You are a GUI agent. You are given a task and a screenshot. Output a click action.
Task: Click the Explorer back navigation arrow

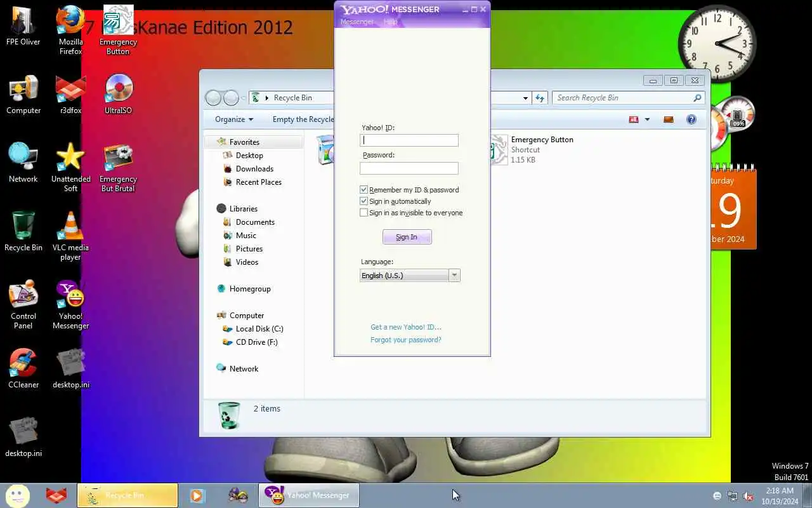click(214, 98)
